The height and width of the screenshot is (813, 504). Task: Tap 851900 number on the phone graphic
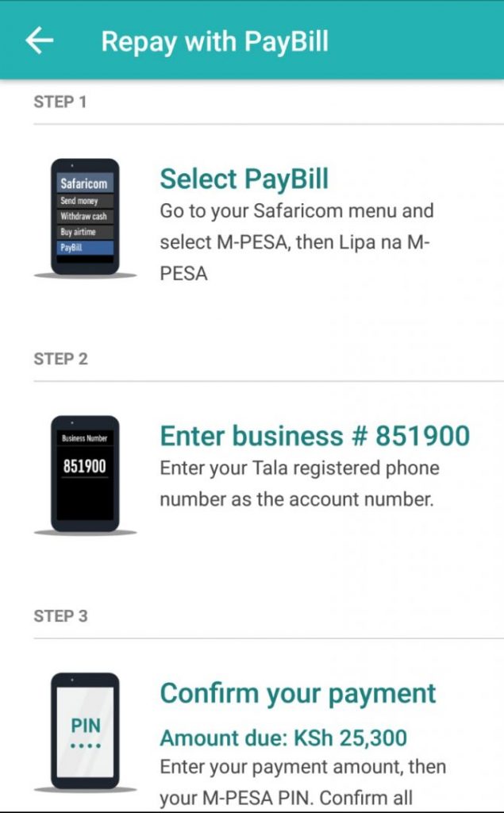pos(84,466)
